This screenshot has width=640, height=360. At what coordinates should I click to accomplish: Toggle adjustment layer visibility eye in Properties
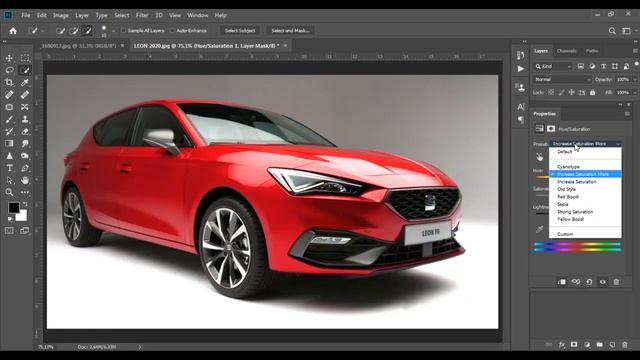pyautogui.click(x=602, y=282)
